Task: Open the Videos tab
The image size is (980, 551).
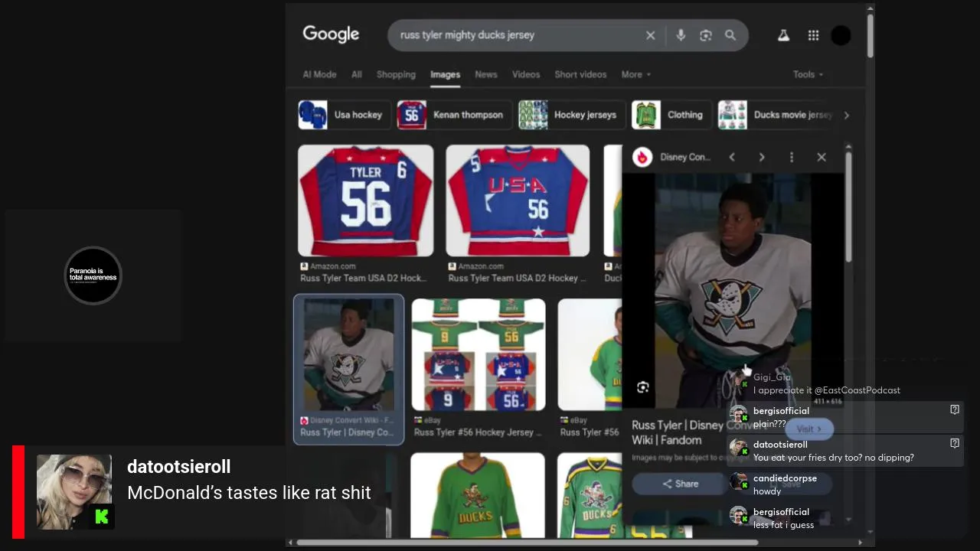Action: point(526,74)
